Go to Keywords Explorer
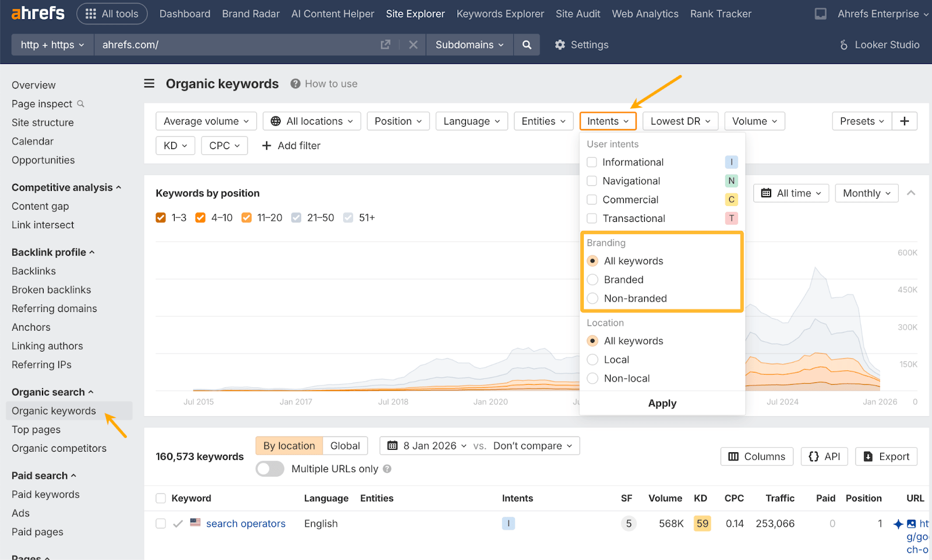The height and width of the screenshot is (560, 932). click(500, 13)
